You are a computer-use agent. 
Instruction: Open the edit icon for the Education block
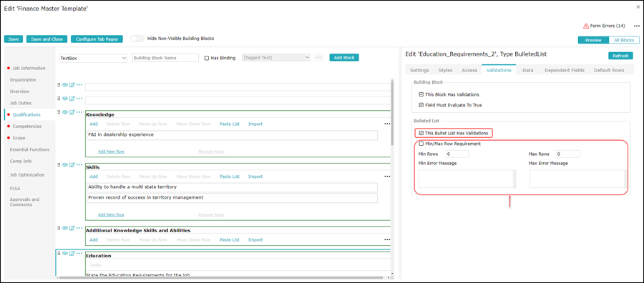tap(72, 253)
